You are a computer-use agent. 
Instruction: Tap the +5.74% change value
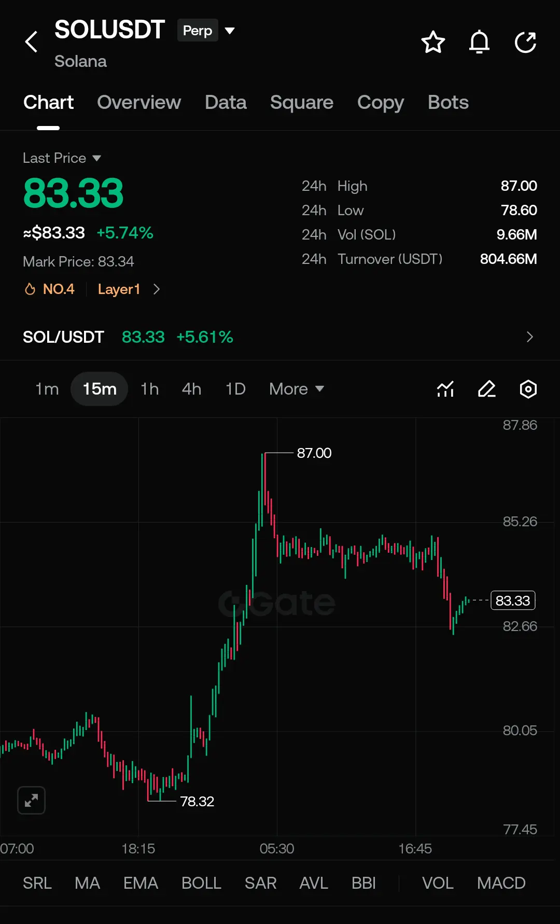pyautogui.click(x=125, y=233)
